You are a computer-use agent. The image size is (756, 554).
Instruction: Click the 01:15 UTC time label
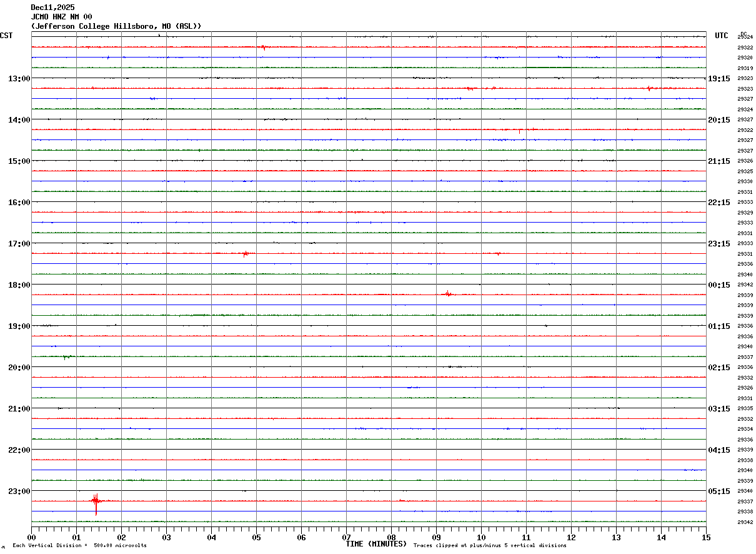(719, 326)
